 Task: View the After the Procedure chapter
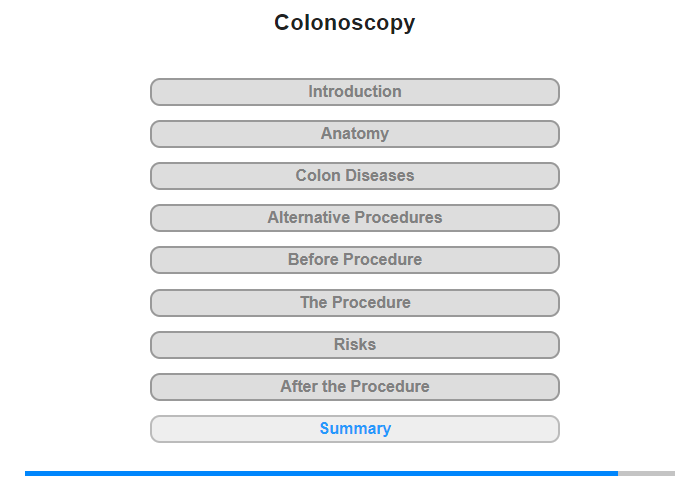[x=354, y=387]
